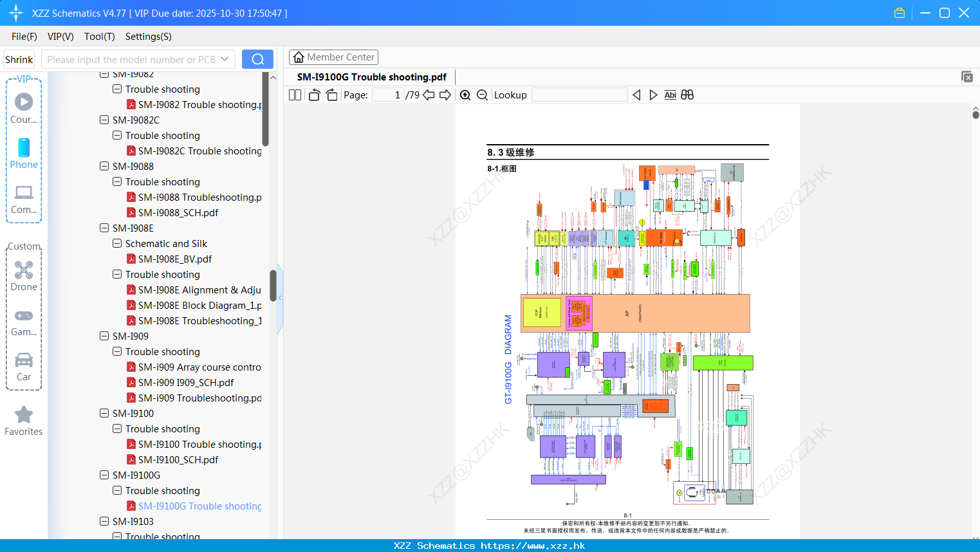Click the blue search button
This screenshot has height=552, width=980.
coord(257,59)
